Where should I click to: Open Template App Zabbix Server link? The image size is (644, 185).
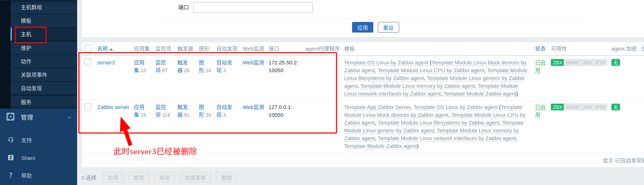tap(377, 107)
